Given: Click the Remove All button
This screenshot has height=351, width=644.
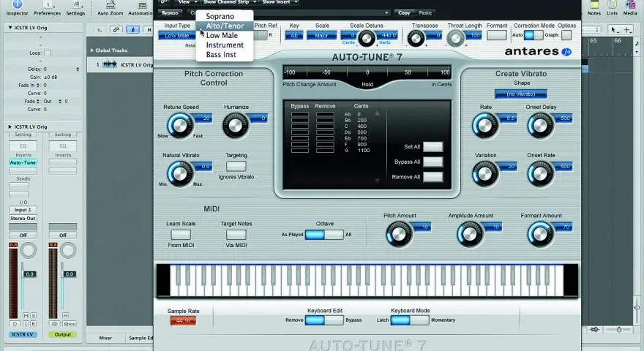Looking at the screenshot, I should click(433, 177).
